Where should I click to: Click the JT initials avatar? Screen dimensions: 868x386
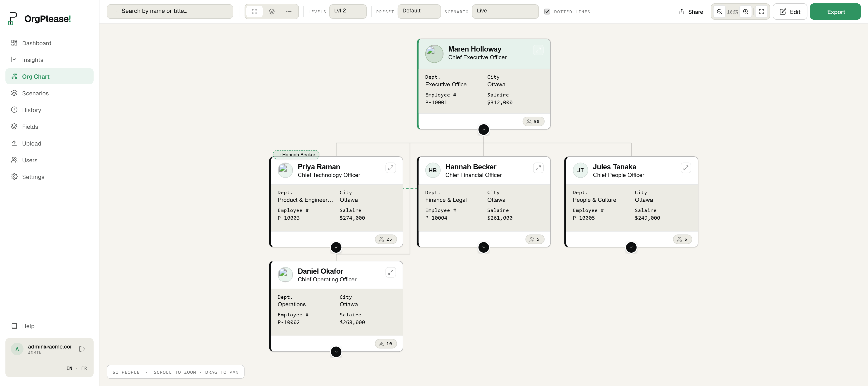point(580,170)
